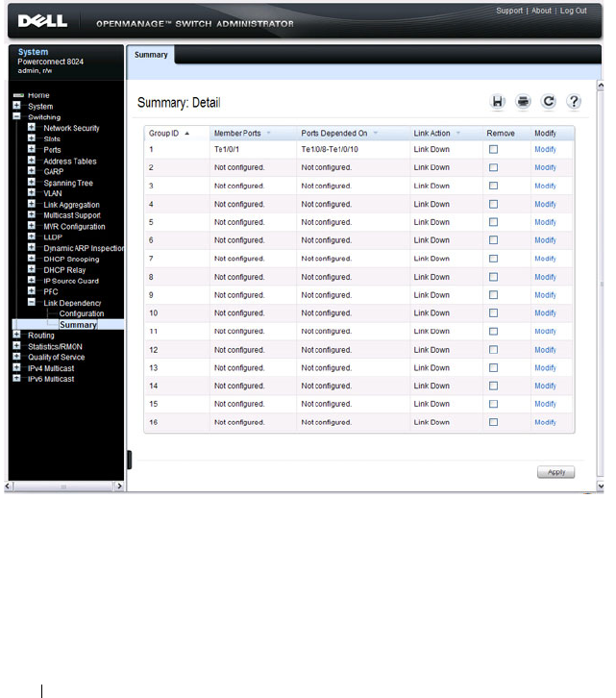The image size is (616, 698).
Task: Click the content pane scroll up arrow
Action: 601,85
